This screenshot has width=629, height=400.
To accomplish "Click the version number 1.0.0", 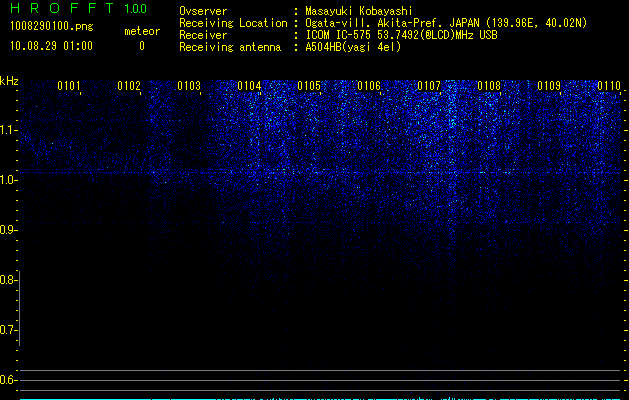I will pos(136,9).
